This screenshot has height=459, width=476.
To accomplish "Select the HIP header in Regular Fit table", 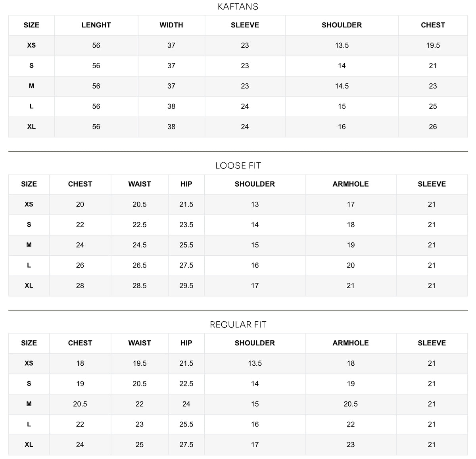I will pos(186,343).
